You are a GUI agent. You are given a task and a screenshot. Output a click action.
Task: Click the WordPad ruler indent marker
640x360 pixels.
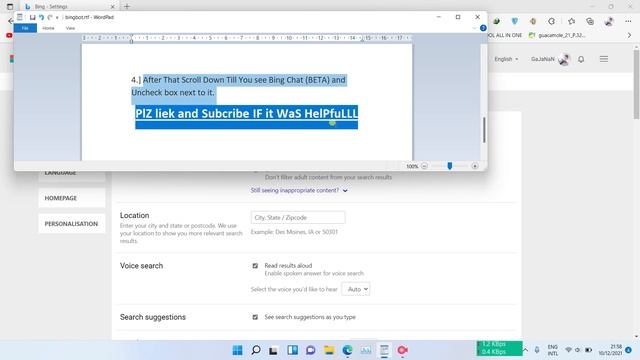coord(131,39)
